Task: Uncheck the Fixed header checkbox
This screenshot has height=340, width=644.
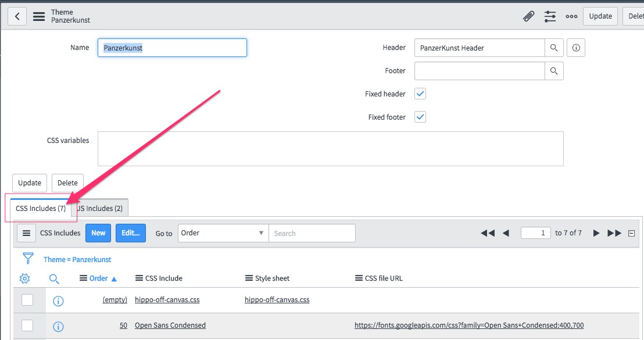Action: pos(420,94)
